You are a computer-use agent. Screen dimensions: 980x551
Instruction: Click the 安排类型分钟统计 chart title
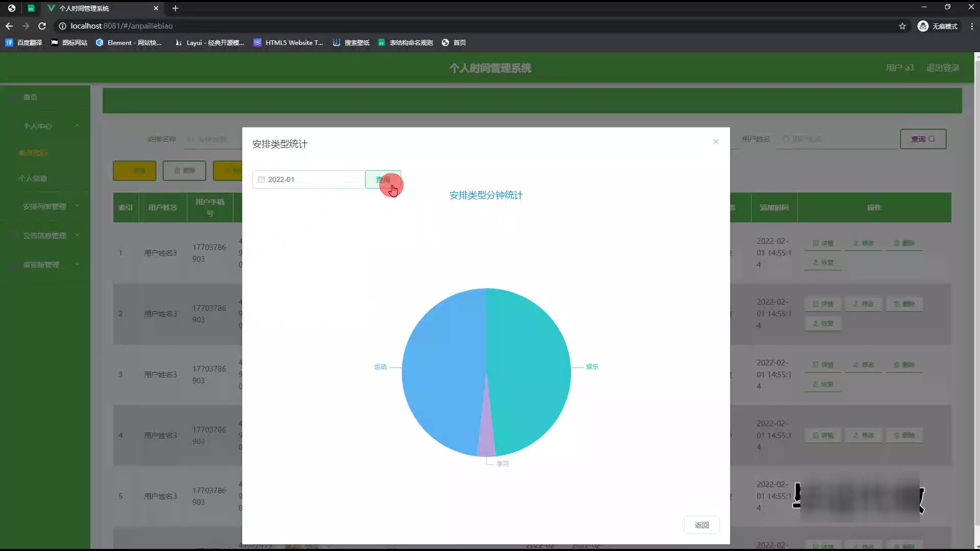pos(486,195)
